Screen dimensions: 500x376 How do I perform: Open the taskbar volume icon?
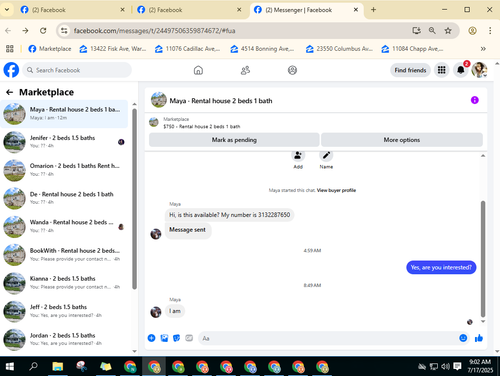[445, 366]
